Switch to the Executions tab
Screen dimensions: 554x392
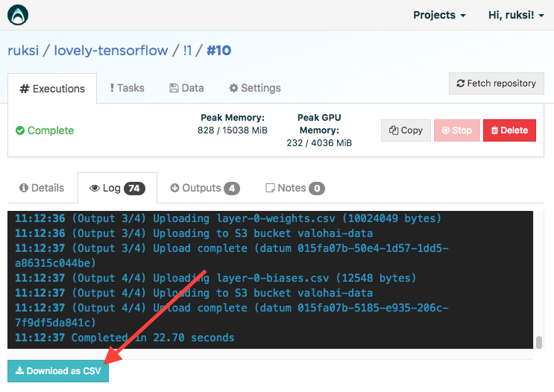(x=52, y=89)
